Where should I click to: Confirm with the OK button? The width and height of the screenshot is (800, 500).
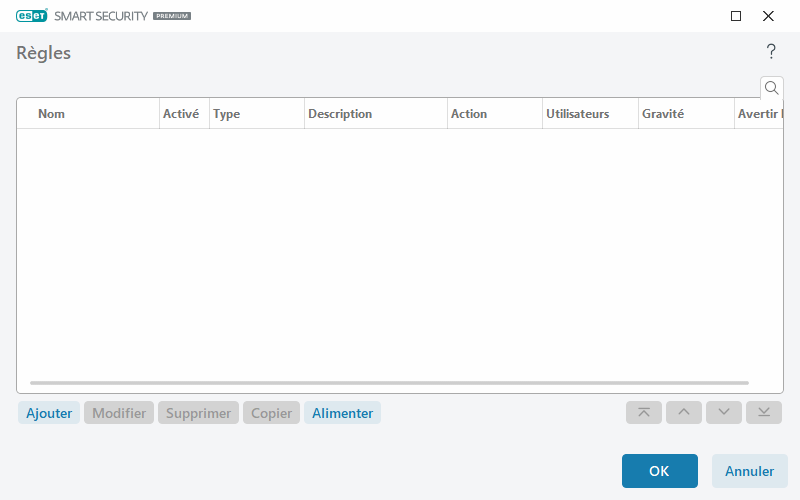pyautogui.click(x=660, y=471)
